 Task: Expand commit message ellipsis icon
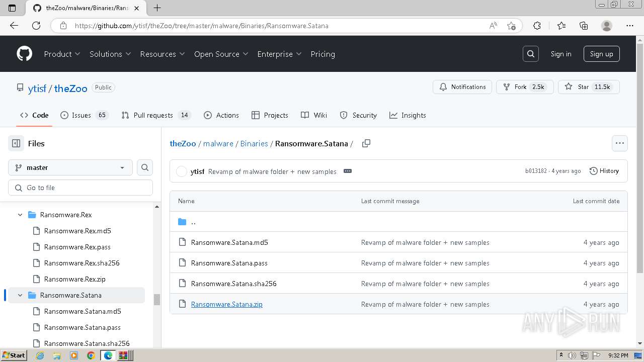[x=347, y=171]
